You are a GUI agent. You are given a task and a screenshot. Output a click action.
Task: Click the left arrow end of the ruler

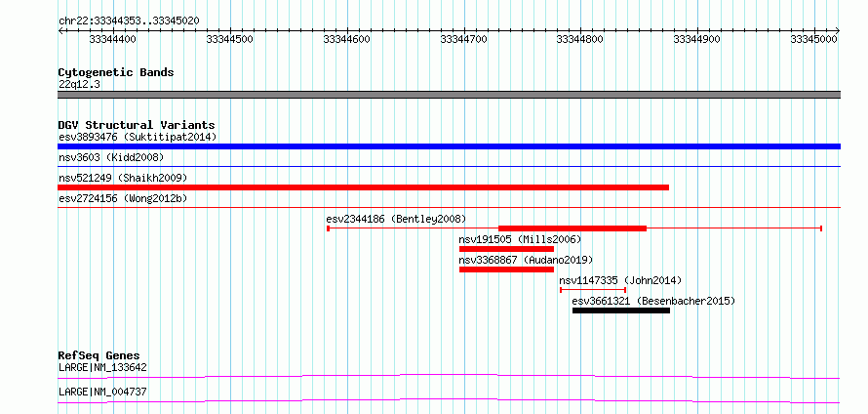click(x=60, y=30)
